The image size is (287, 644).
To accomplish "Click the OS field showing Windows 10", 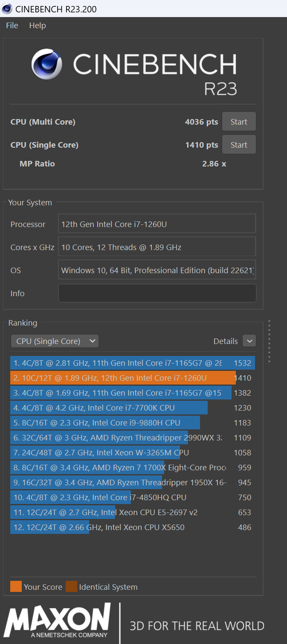I will click(x=157, y=270).
